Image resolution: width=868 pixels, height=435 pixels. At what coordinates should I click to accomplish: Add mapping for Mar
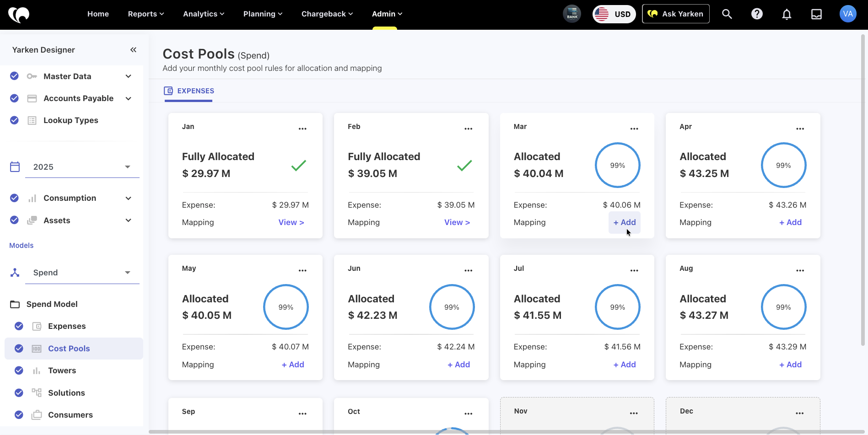[x=625, y=222]
